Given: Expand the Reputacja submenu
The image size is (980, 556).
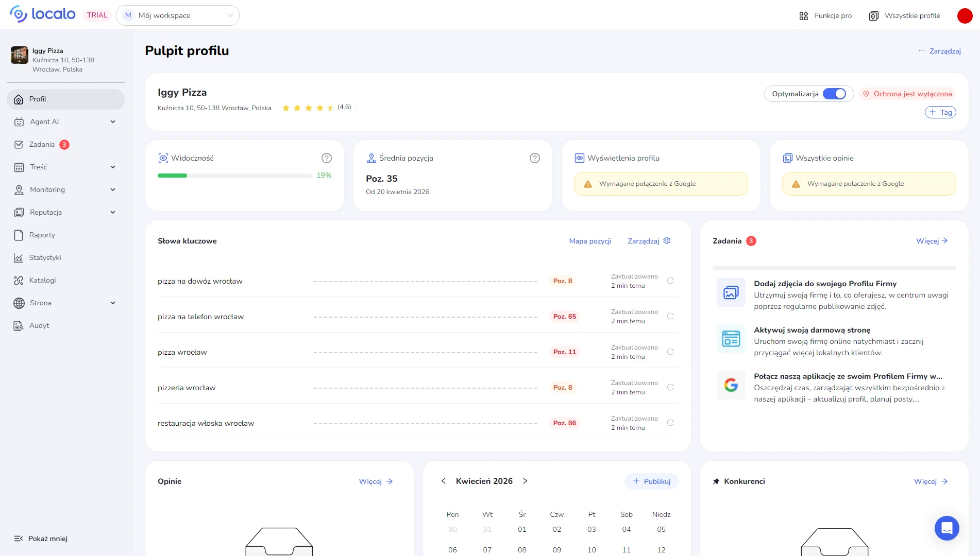Looking at the screenshot, I should (x=113, y=213).
